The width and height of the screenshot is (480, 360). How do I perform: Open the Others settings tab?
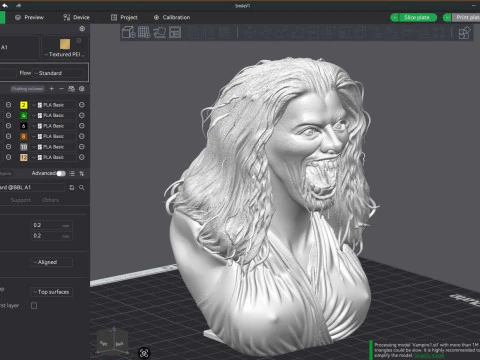coord(50,200)
